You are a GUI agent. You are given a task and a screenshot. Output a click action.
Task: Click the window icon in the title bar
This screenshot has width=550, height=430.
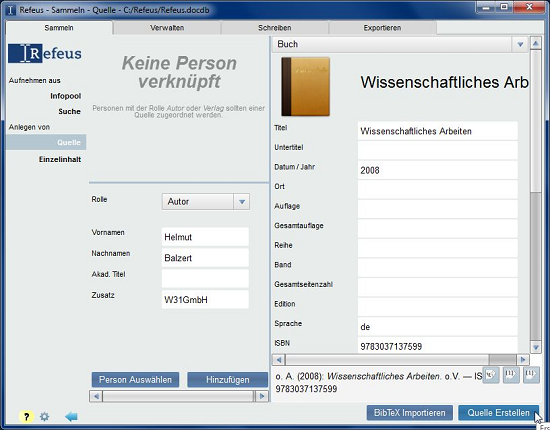pyautogui.click(x=11, y=10)
